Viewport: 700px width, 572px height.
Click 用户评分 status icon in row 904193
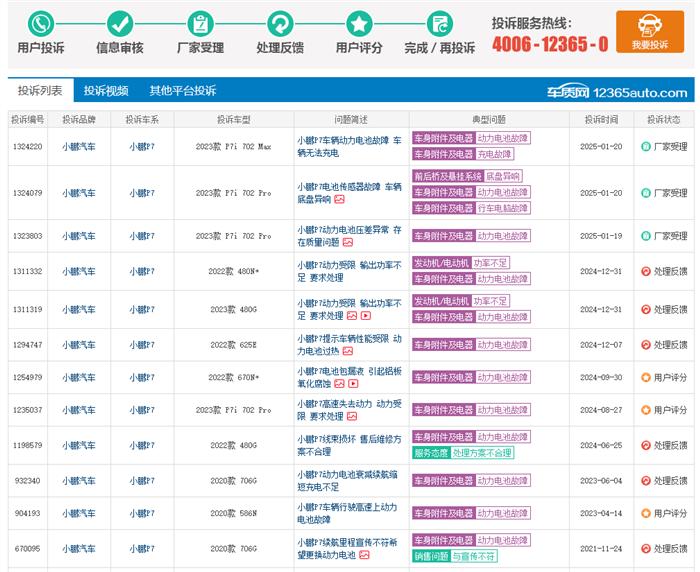pyautogui.click(x=646, y=513)
